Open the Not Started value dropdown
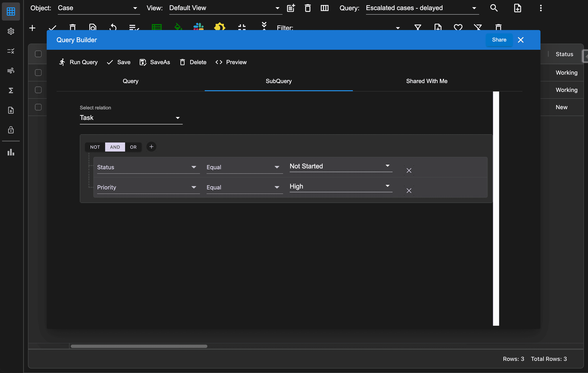Viewport: 588px width, 373px height. click(341, 166)
